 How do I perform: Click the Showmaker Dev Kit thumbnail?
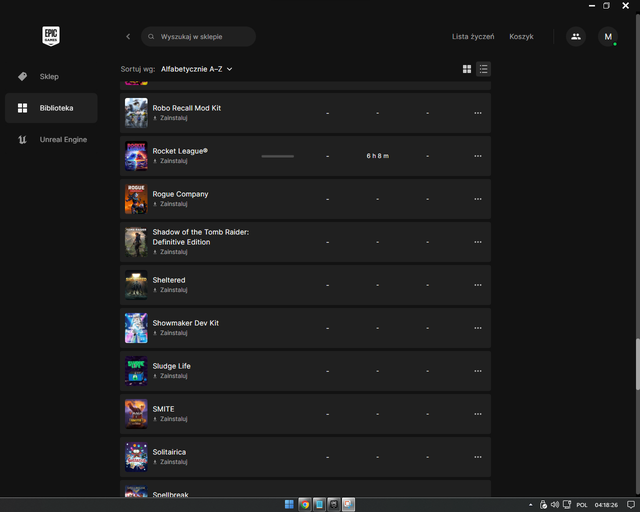coord(136,328)
